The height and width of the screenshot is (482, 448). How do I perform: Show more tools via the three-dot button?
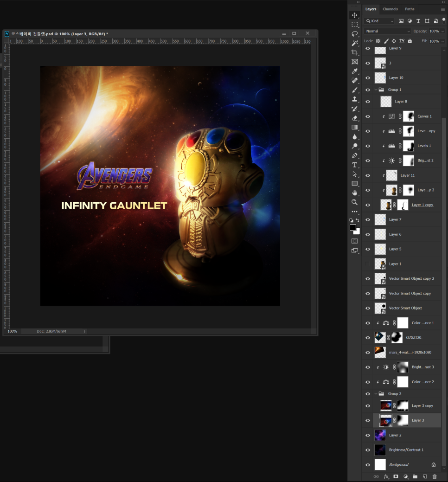coord(355,212)
